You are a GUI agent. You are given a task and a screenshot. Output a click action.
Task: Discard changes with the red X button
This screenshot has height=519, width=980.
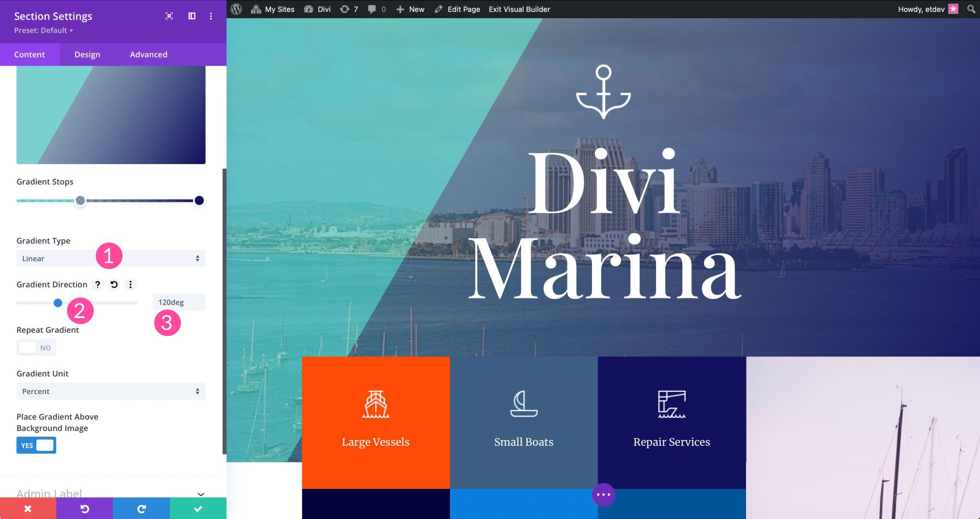point(28,508)
